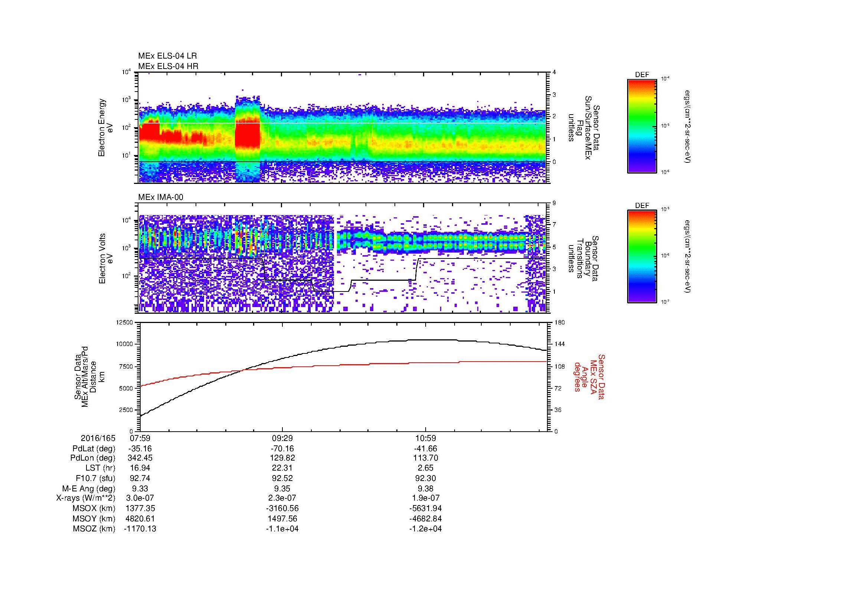Click the LST value 16.94

(x=140, y=468)
